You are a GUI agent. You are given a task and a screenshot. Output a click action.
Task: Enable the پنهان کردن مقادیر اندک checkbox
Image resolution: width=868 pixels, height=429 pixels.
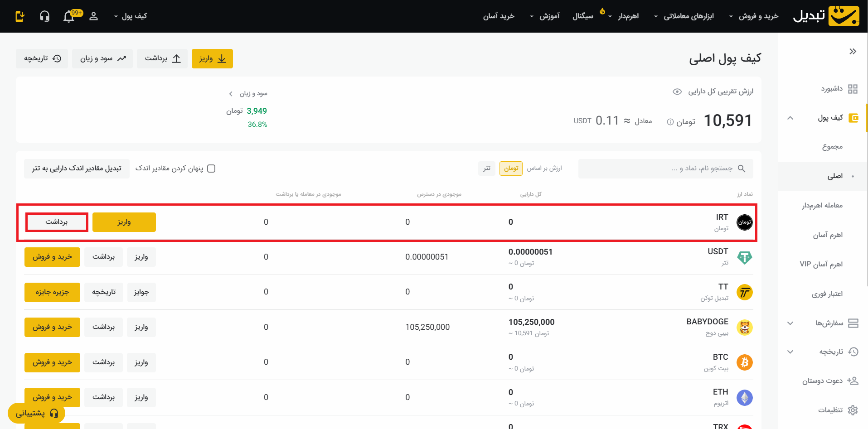[211, 169]
